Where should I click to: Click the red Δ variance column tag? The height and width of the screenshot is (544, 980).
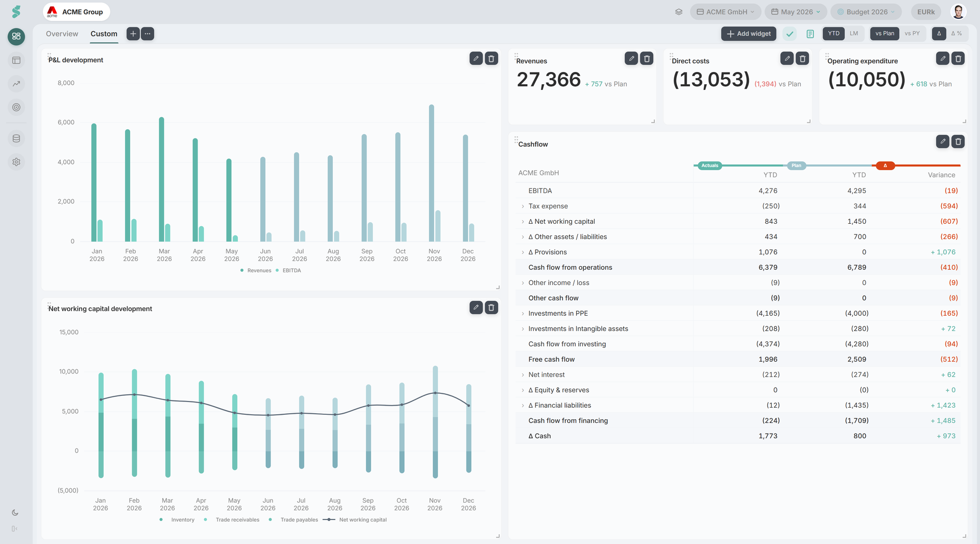tap(885, 165)
